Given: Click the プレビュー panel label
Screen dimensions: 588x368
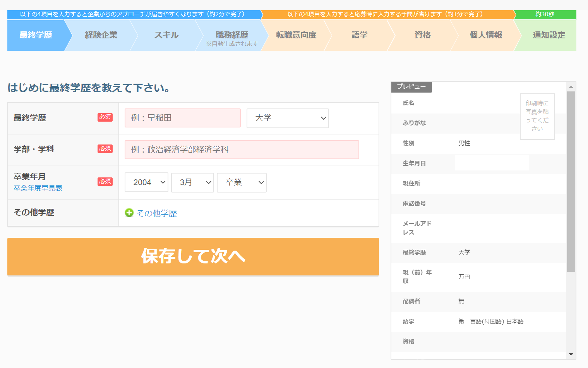Looking at the screenshot, I should pos(411,87).
